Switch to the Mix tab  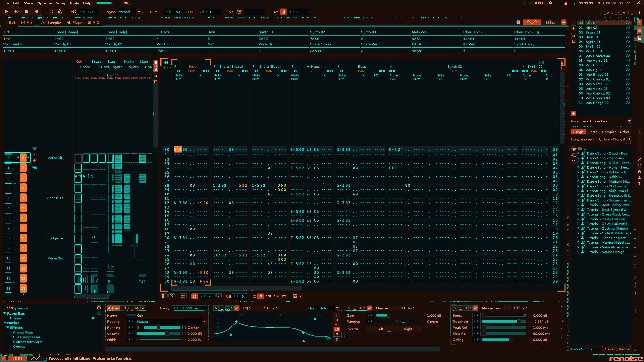(27, 23)
